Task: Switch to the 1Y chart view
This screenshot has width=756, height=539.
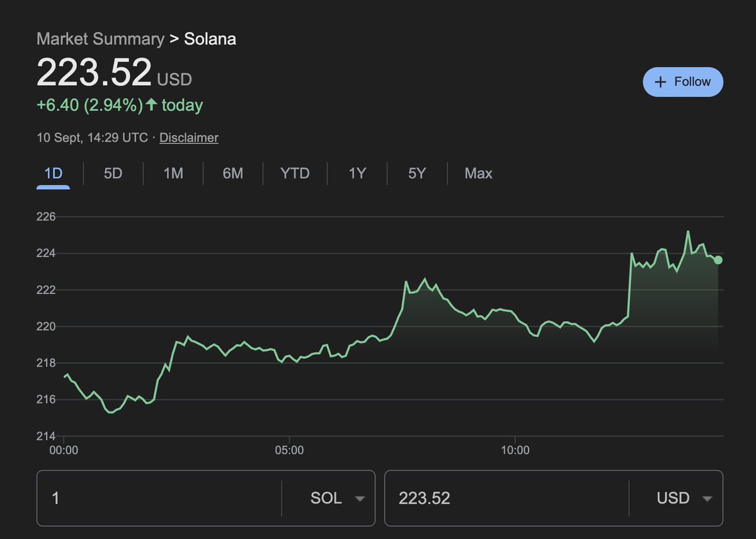Action: pyautogui.click(x=356, y=173)
